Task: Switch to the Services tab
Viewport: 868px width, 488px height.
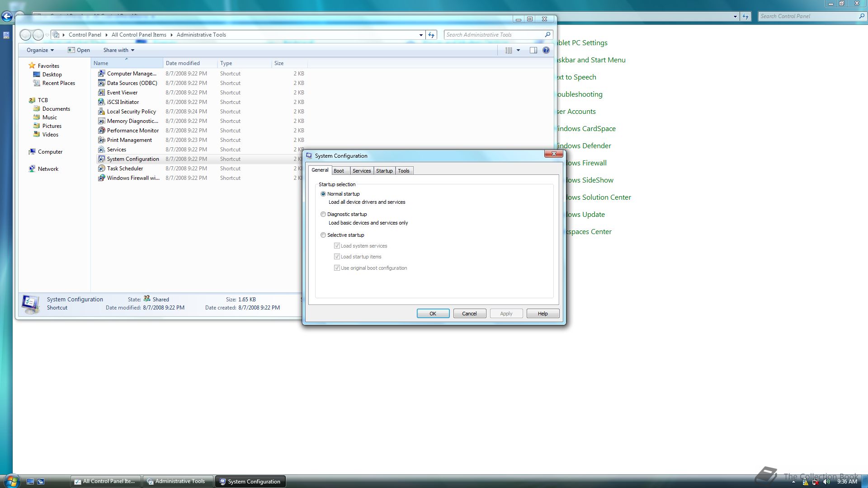Action: pyautogui.click(x=362, y=171)
